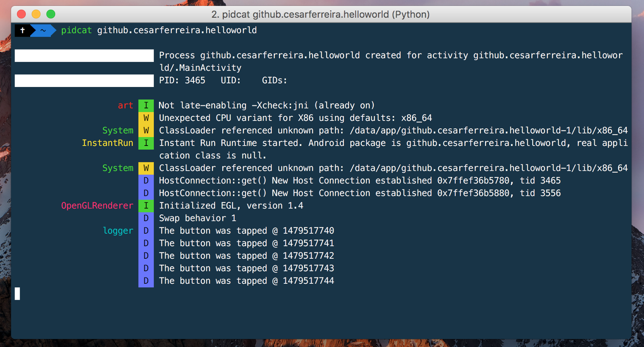Click the 'GIDs:' label

pyautogui.click(x=275, y=80)
